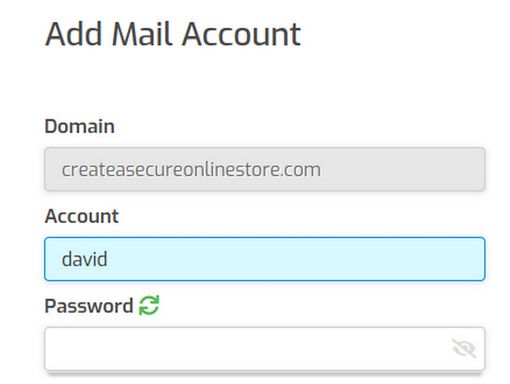Activate the highlighted blue Account textbox
The height and width of the screenshot is (384, 510).
[x=264, y=259]
